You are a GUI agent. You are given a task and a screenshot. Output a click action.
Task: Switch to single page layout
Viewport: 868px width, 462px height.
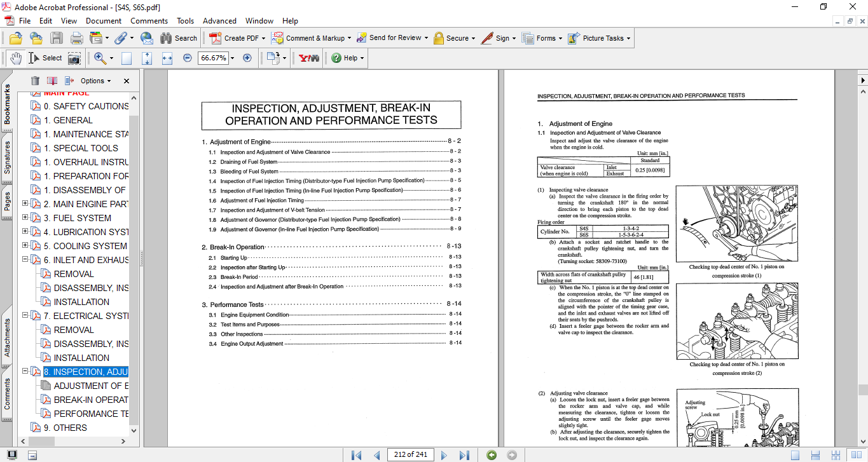pos(795,454)
